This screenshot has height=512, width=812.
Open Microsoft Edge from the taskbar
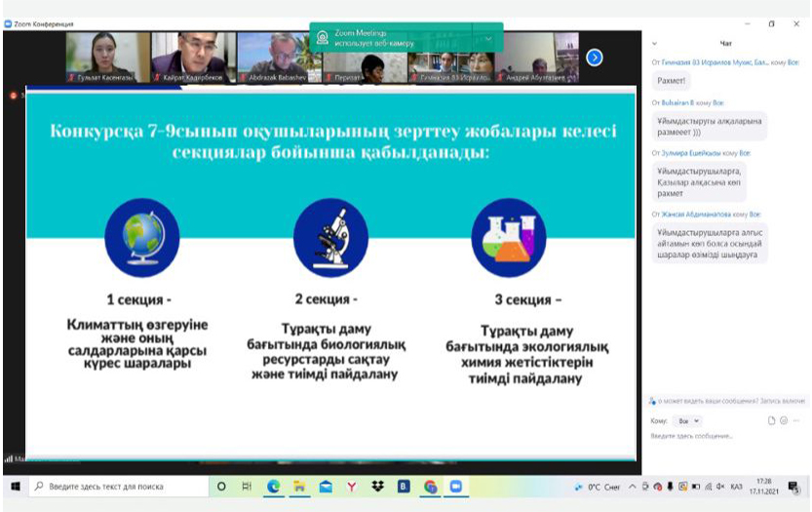274,486
